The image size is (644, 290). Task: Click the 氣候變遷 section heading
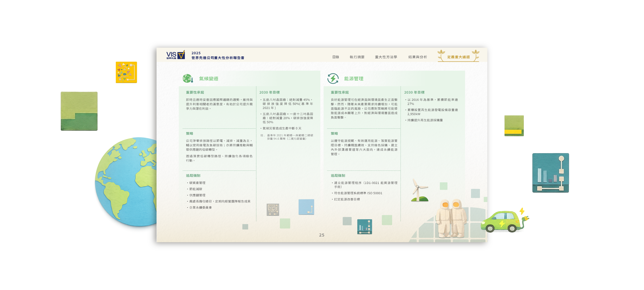click(x=209, y=79)
